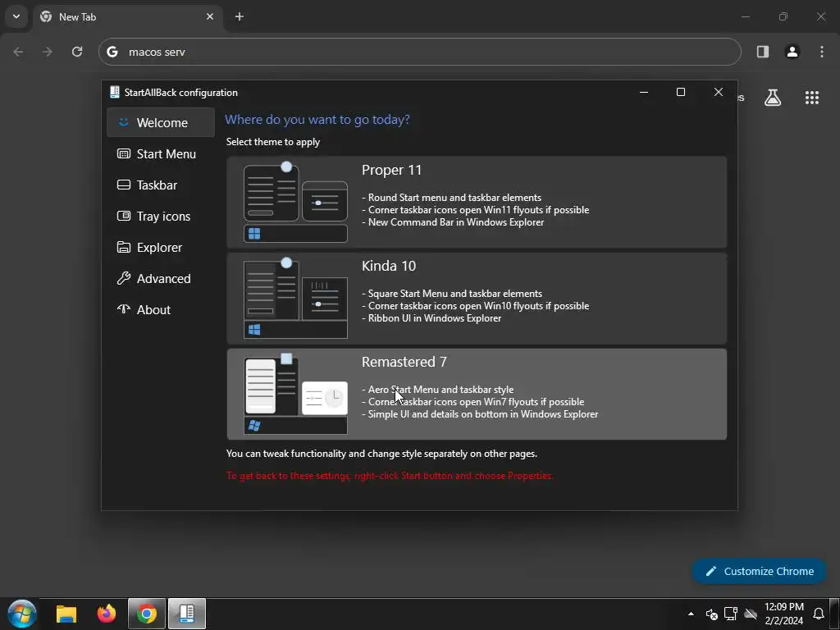Maximize the StartAllBack configuration window
Image resolution: width=840 pixels, height=630 pixels.
point(680,92)
